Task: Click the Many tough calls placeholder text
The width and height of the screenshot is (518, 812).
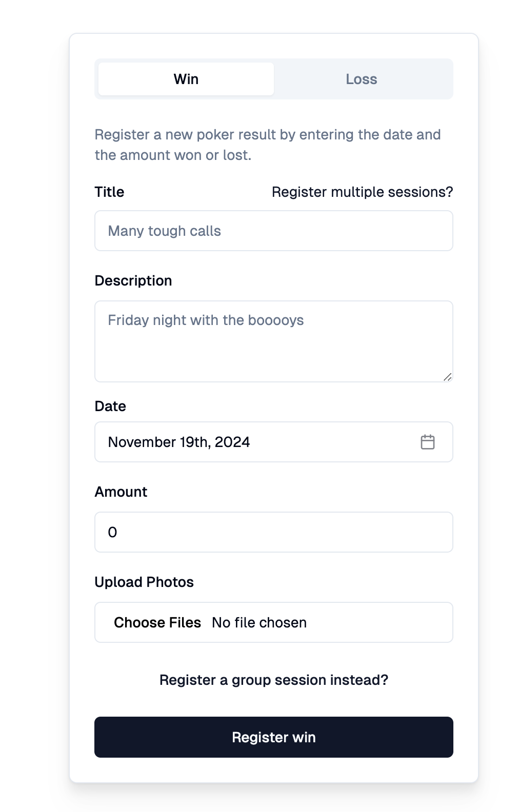Action: (x=164, y=231)
